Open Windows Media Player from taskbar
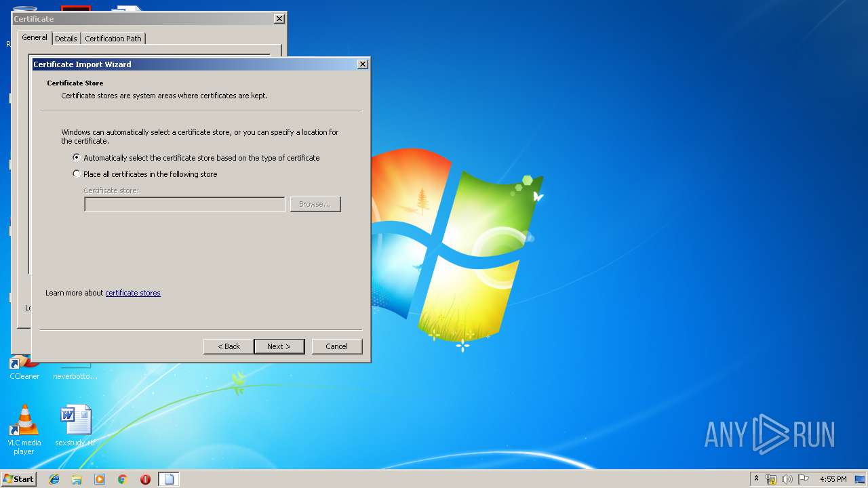The height and width of the screenshot is (488, 868). click(x=100, y=479)
